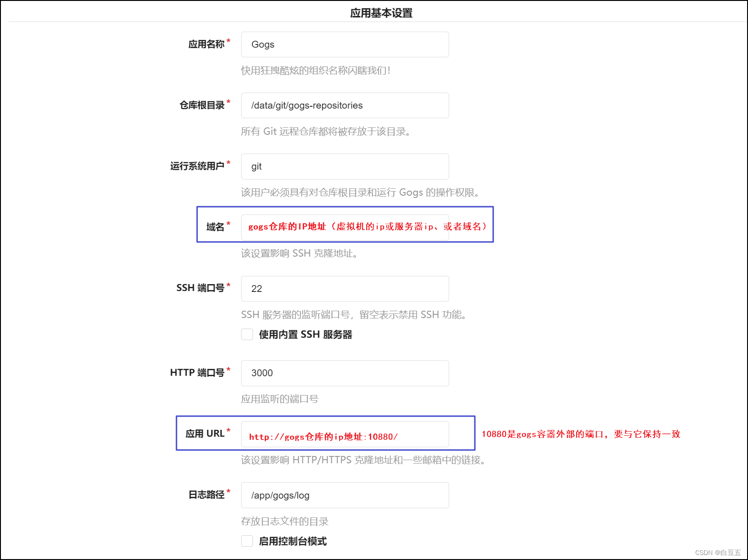The image size is (748, 560).
Task: Click the 使用内置 SSH 服务器 label text
Action: (305, 335)
